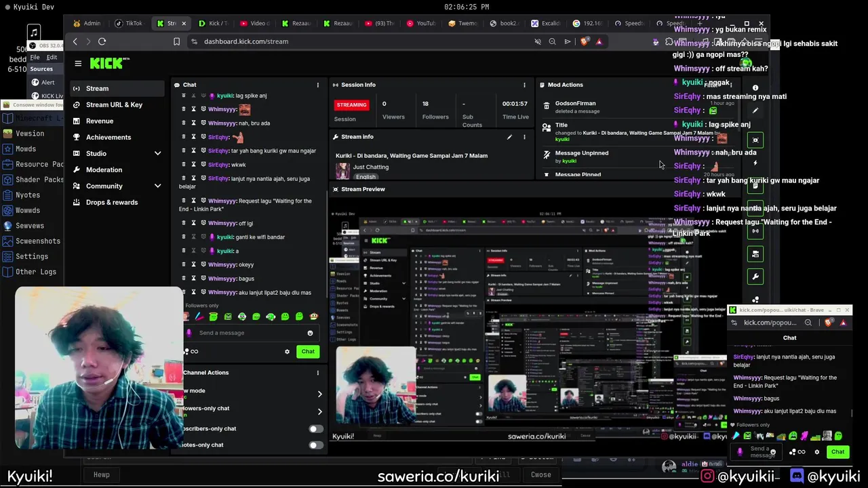Open the Moderation sidebar item
The height and width of the screenshot is (488, 868).
[117, 169]
